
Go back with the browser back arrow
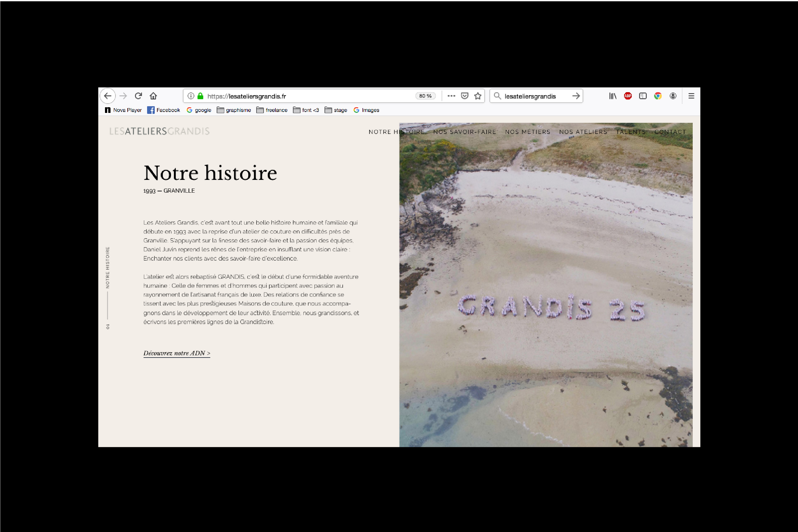108,96
